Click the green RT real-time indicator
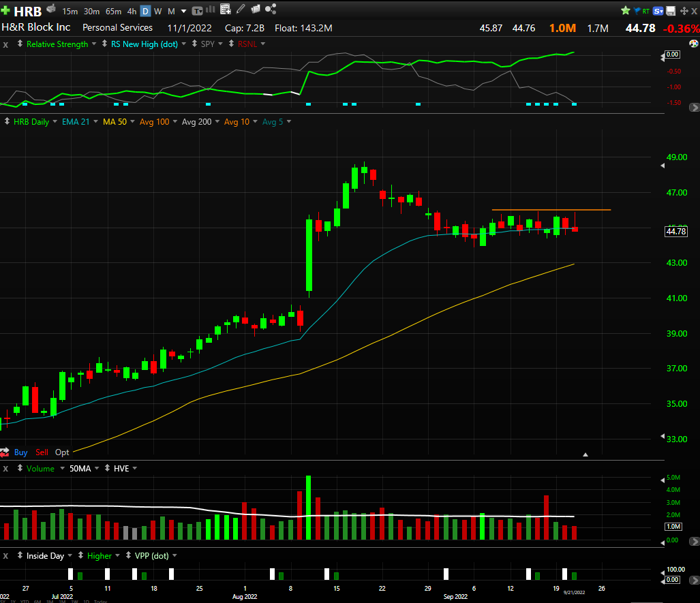 pyautogui.click(x=646, y=11)
